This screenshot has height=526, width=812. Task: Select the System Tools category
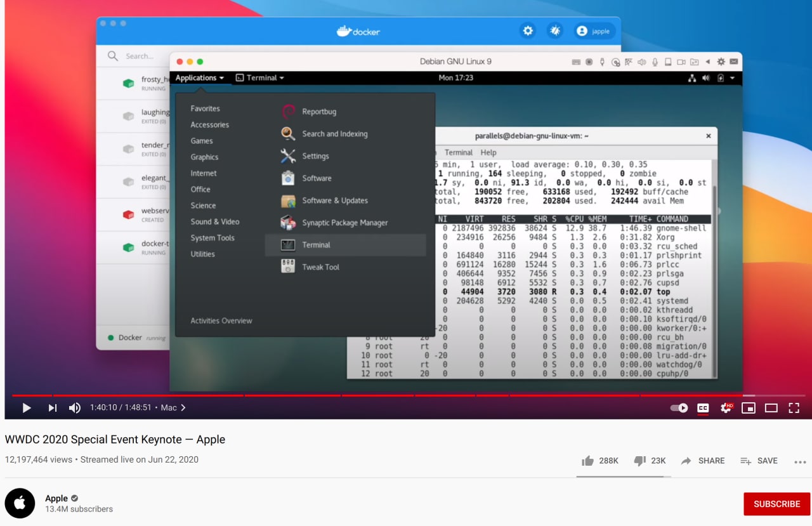click(213, 238)
